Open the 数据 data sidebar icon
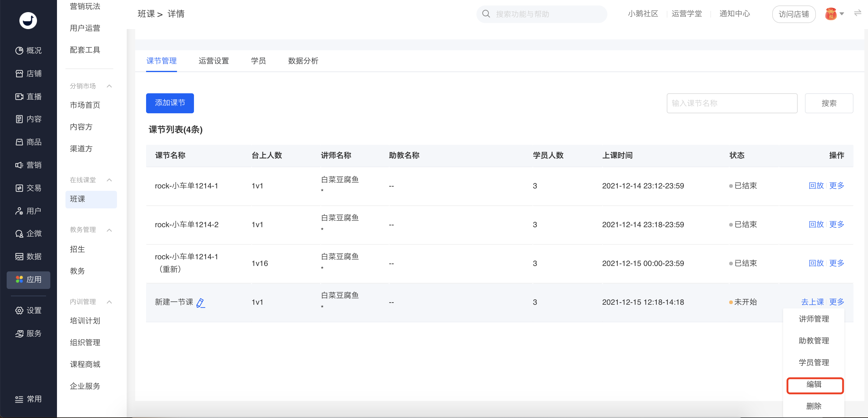 coord(19,256)
